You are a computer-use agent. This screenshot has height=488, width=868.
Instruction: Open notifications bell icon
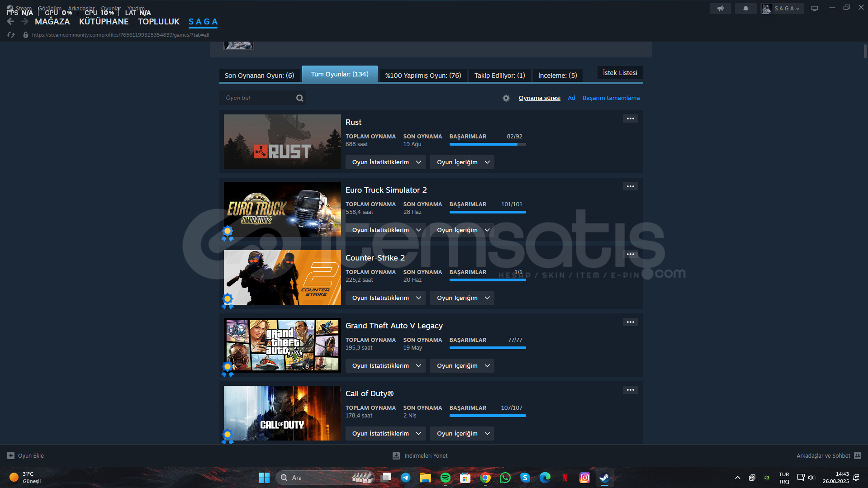(x=746, y=8)
